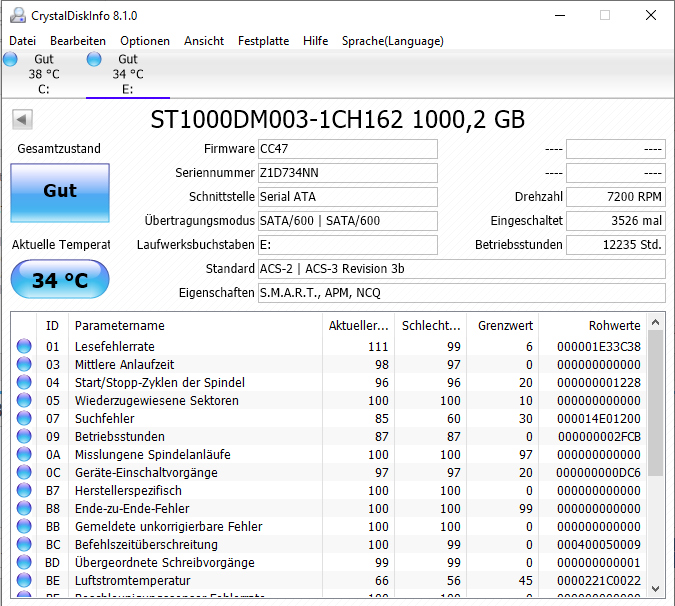Click status orb of Gemeldete unkorrigierbare Fehler row
Screen dimensions: 675x606
click(24, 526)
